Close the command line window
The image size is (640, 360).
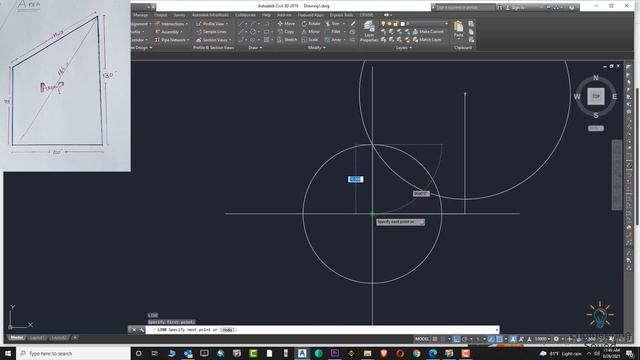[x=134, y=330]
